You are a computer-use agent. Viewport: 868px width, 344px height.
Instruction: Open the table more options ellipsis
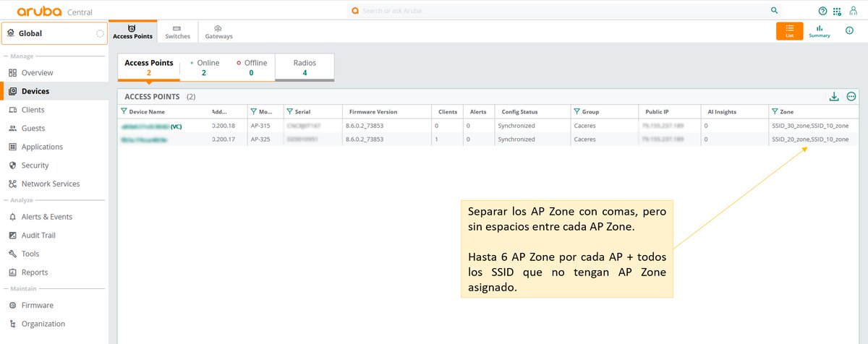[851, 96]
